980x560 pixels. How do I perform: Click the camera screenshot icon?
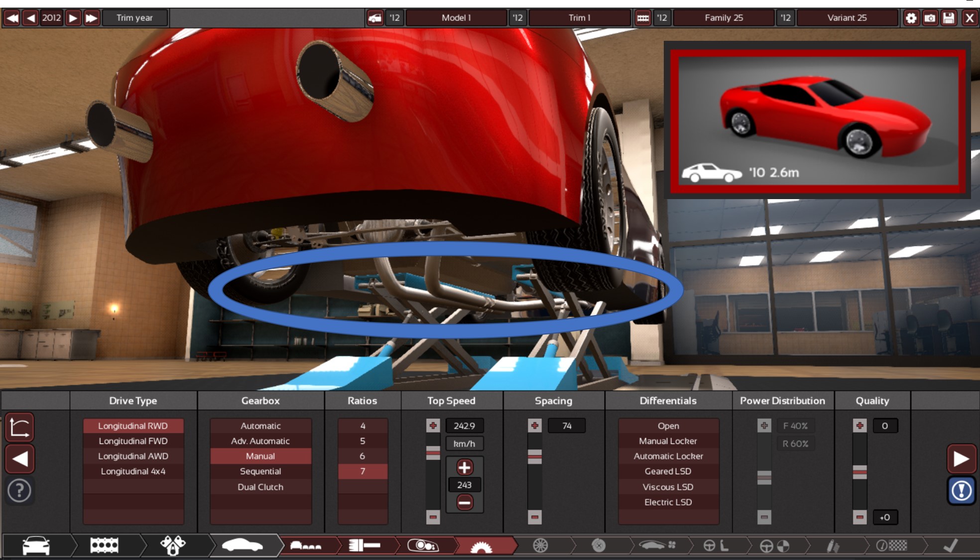[930, 18]
